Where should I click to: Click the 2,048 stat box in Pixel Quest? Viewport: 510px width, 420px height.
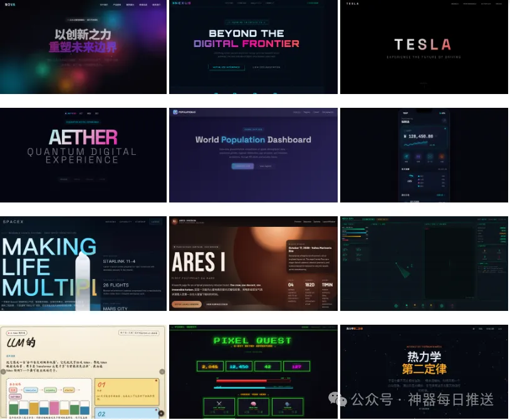point(210,366)
